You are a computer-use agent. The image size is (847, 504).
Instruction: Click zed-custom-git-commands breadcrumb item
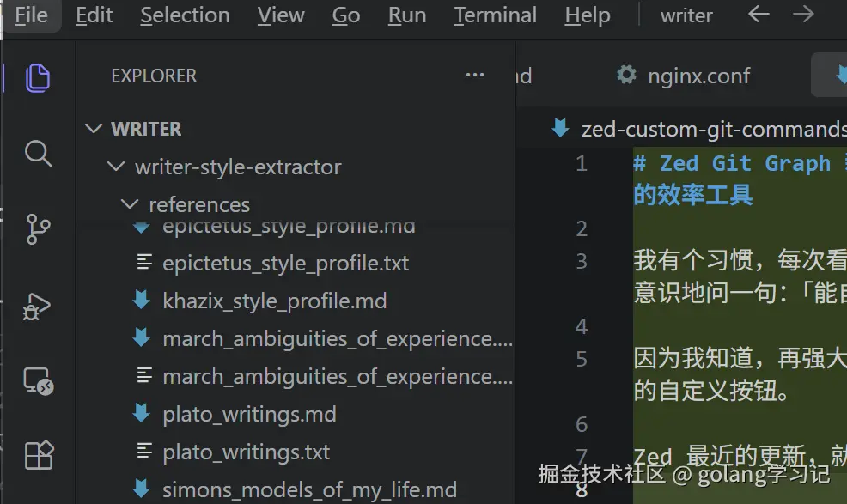click(714, 129)
